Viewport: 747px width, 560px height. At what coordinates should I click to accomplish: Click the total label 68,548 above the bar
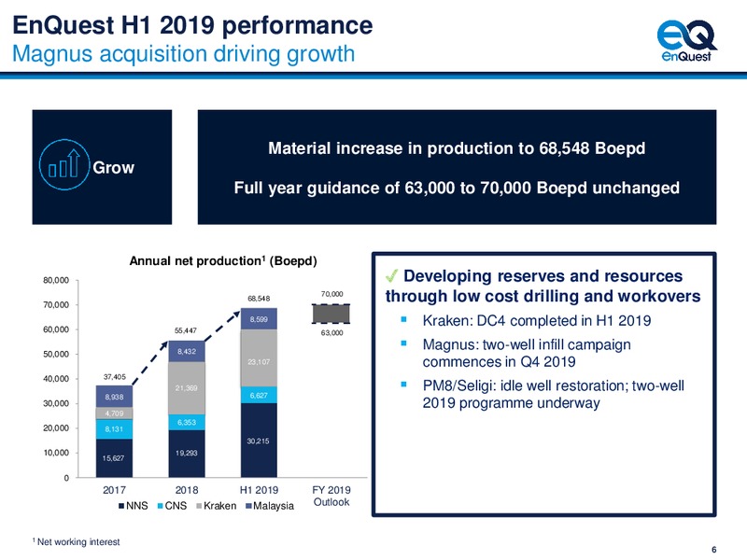click(259, 299)
